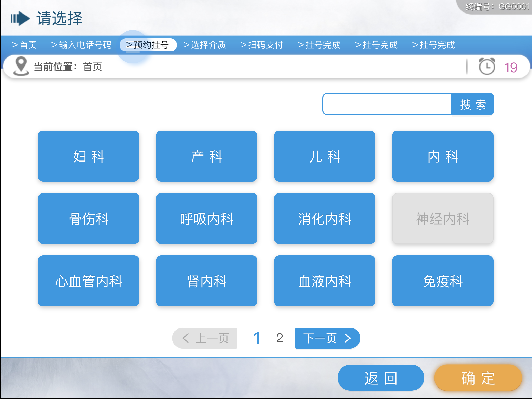This screenshot has height=400, width=532.
Task: Click inside the department search field
Action: click(387, 104)
